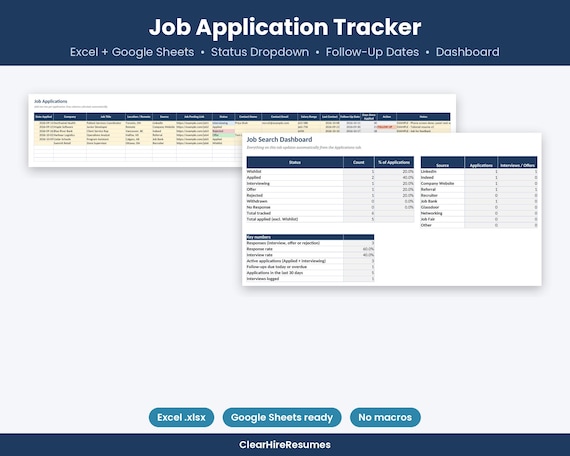Screen dimensions: 570x456
Task: Select the Indeed row in the dashboard source table
Action: coord(479,177)
